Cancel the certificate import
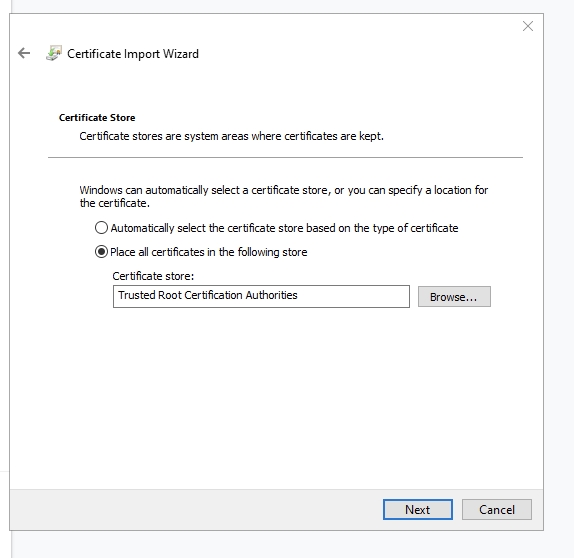Screen dimensions: 574x558 [496, 509]
